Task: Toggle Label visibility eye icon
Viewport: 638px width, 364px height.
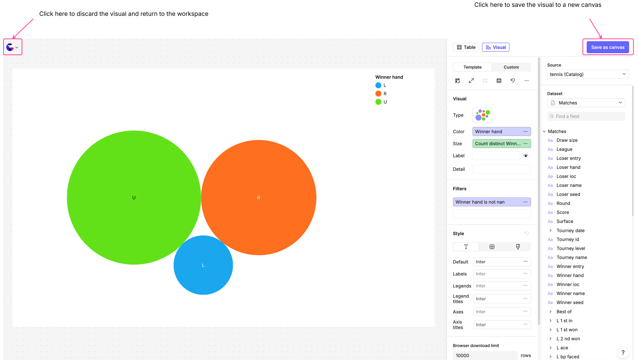Action: [x=526, y=156]
